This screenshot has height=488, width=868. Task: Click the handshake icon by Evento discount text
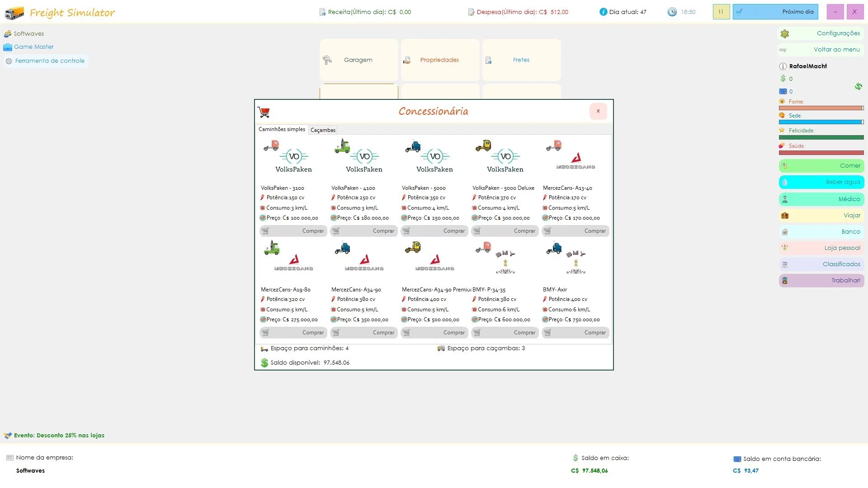(8, 436)
